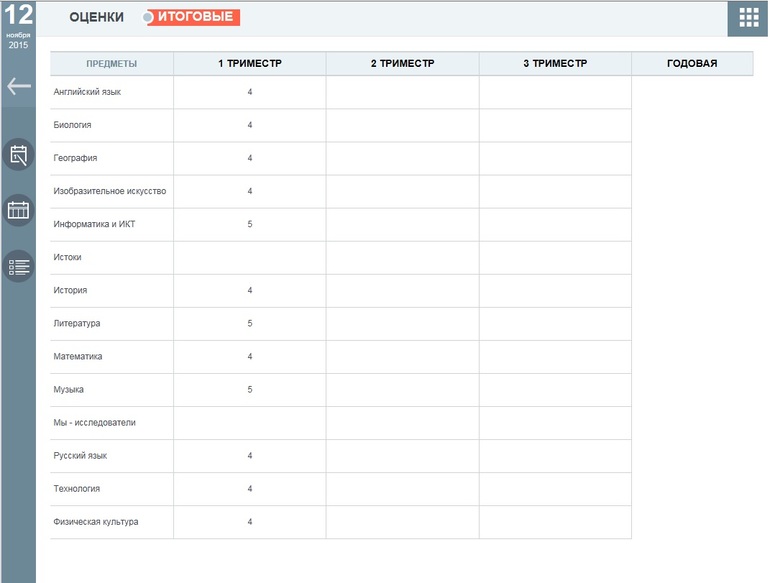770x583 pixels.
Task: Open the География subject row
Action: coord(341,158)
